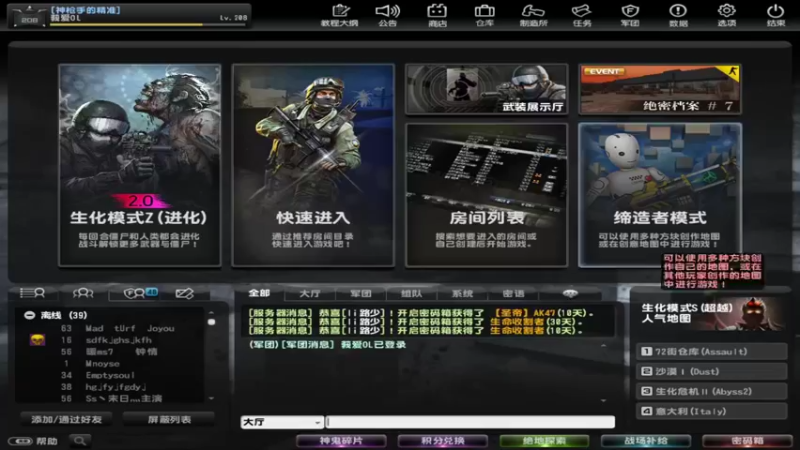Click the experience progress bar under player name
The width and height of the screenshot is (800, 450).
[148, 24]
